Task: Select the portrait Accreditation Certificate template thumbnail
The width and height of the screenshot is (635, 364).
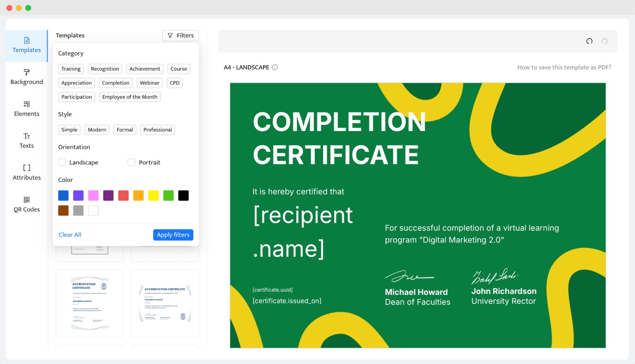Action: click(90, 303)
